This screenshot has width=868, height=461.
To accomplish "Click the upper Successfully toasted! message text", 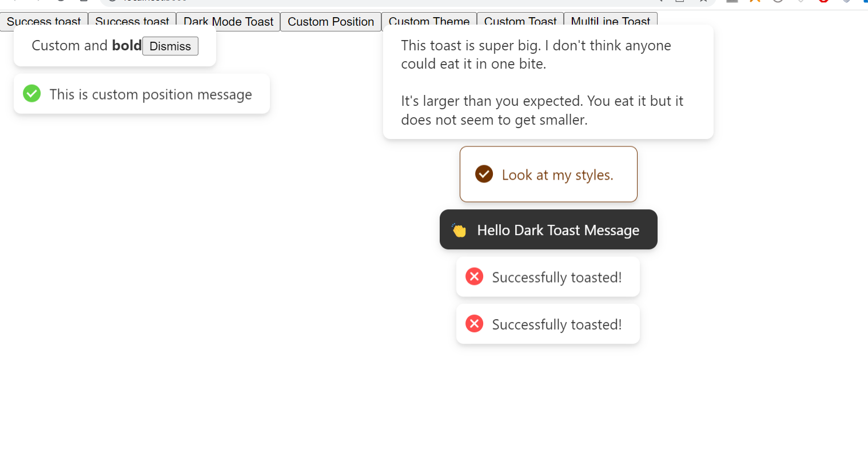I will tap(557, 277).
